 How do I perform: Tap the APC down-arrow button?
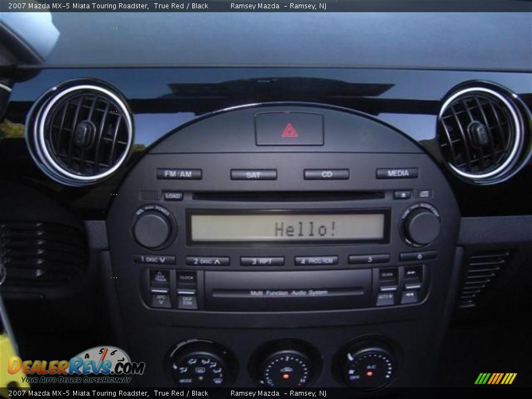point(161,300)
